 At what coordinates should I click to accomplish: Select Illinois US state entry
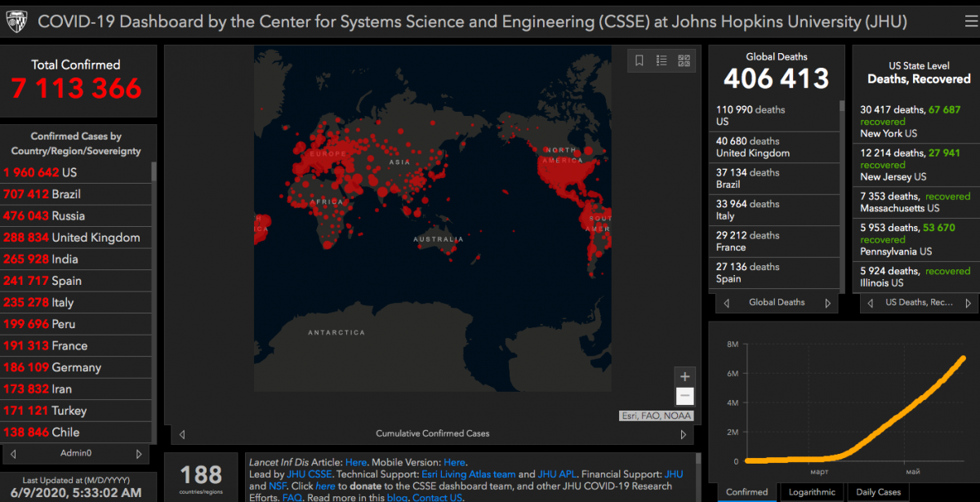[x=916, y=277]
